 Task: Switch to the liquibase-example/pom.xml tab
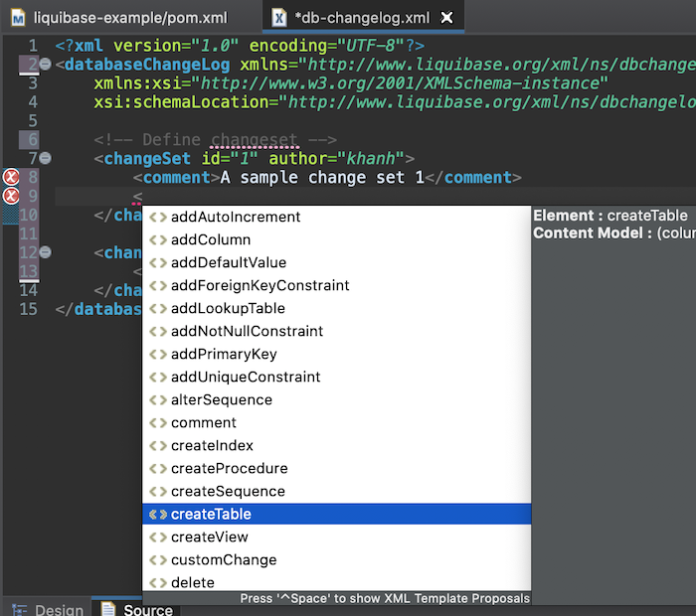(120, 18)
